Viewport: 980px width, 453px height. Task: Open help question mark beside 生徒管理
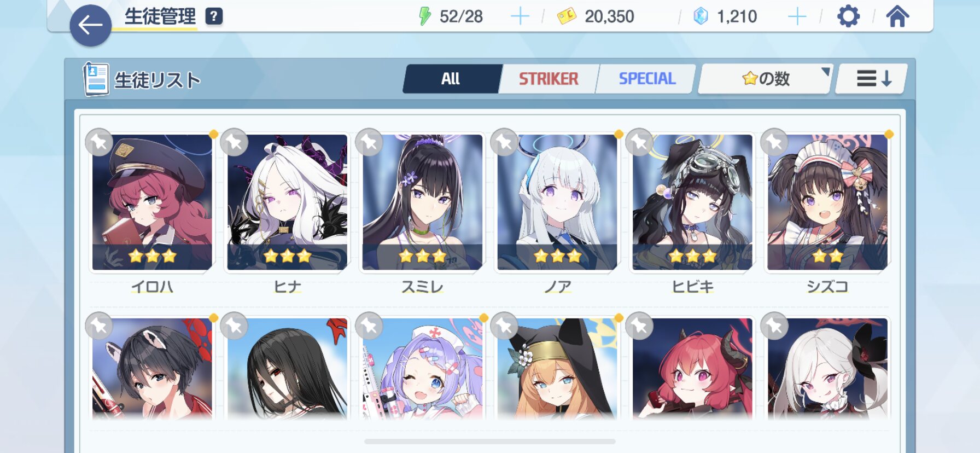tap(214, 16)
